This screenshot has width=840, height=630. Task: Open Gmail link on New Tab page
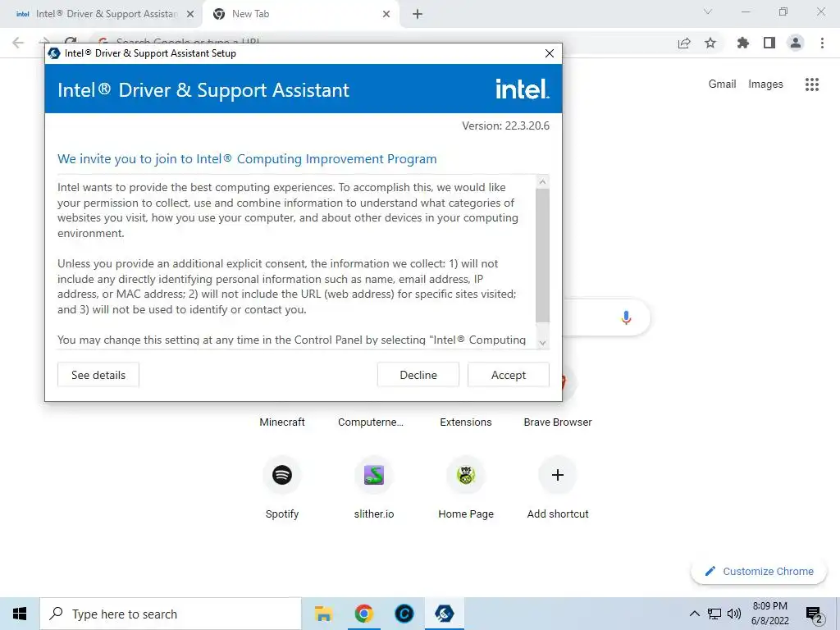(x=722, y=84)
